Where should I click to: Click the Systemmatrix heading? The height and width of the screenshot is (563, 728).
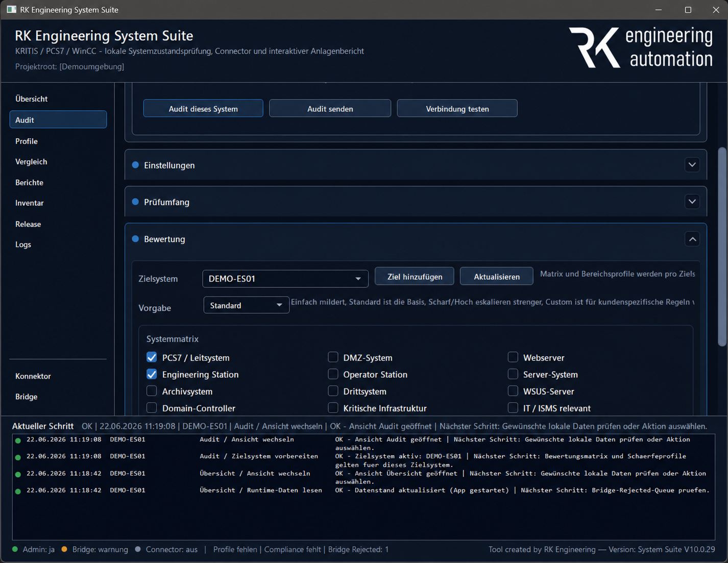173,339
